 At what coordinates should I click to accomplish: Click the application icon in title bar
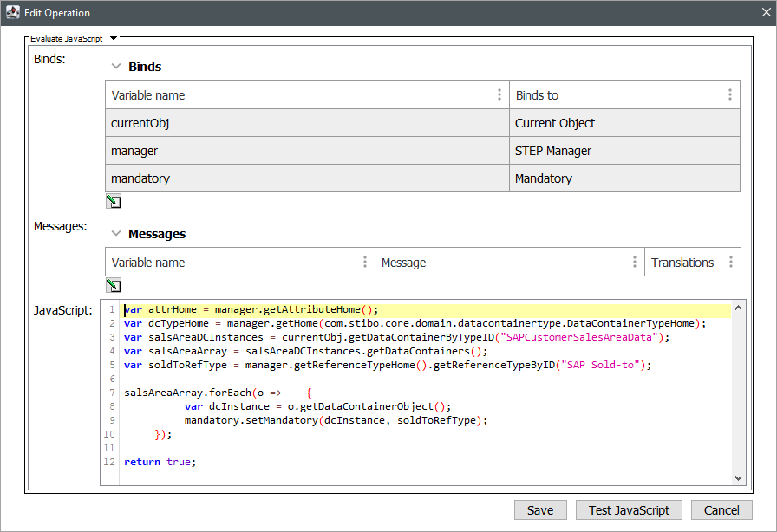[x=14, y=13]
